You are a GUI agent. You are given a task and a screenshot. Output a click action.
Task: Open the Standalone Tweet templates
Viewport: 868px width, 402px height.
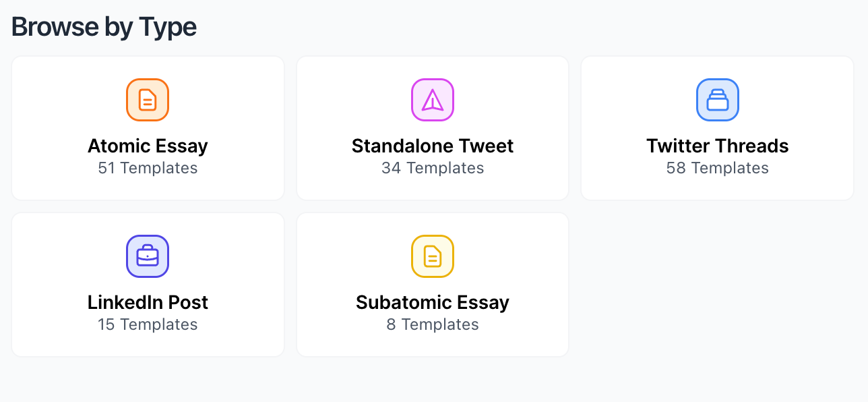pos(432,127)
